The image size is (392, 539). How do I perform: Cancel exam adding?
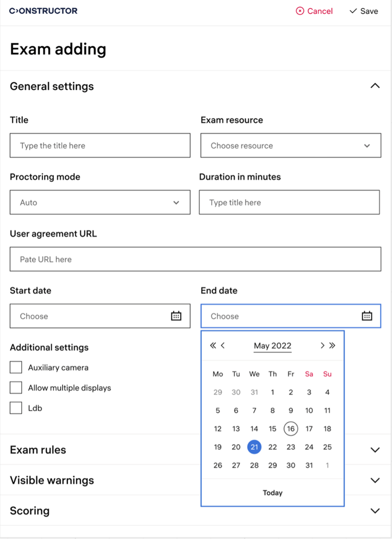click(x=314, y=11)
